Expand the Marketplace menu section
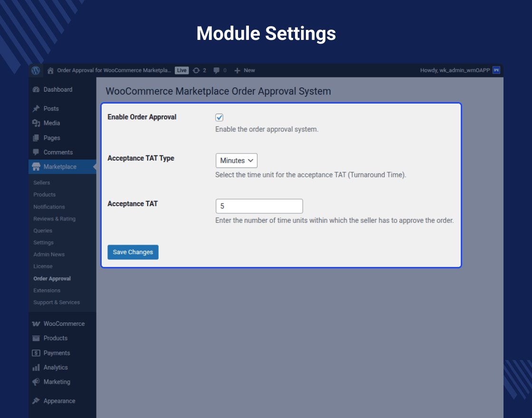 60,167
